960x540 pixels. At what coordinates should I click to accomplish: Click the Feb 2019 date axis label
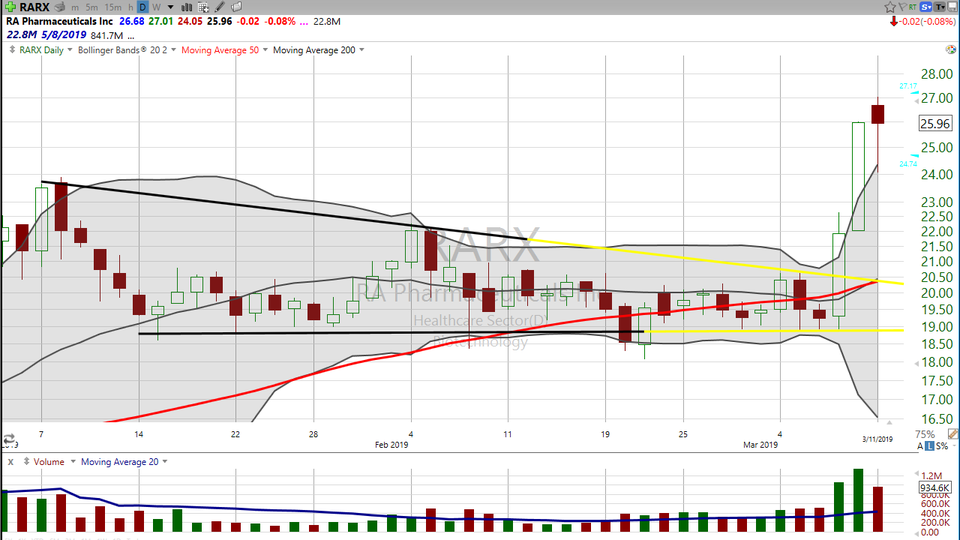391,444
